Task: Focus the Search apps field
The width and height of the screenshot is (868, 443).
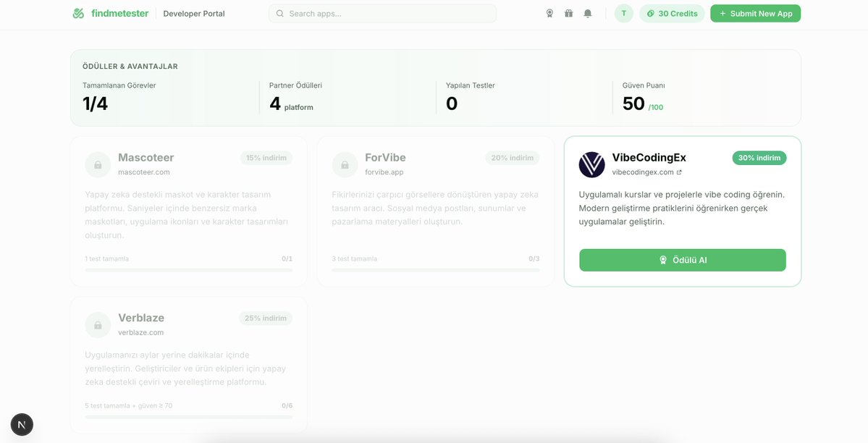Action: 382,13
